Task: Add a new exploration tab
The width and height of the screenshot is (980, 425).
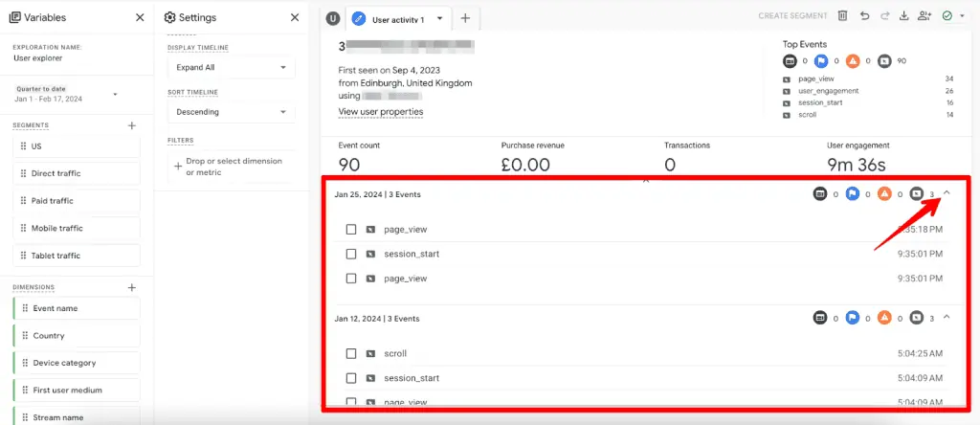Action: (465, 18)
